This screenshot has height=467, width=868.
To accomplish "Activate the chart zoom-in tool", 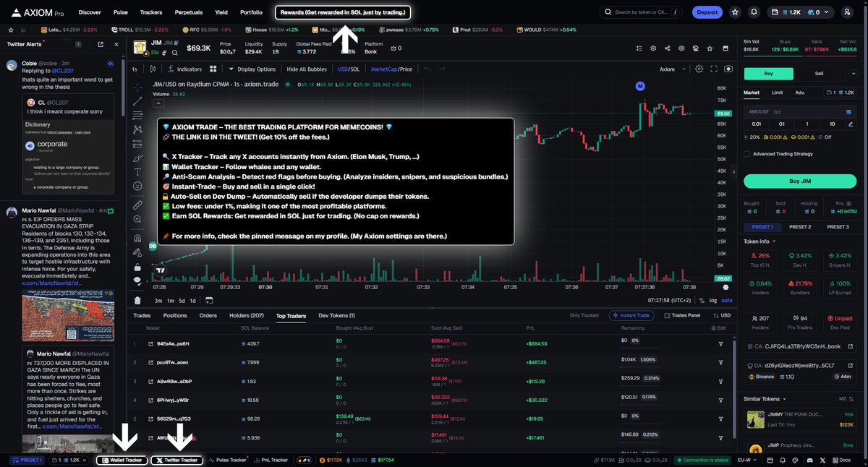I will 137,219.
